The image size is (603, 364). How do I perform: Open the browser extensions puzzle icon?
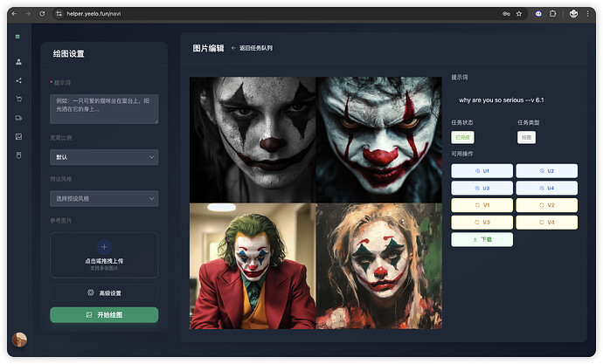(552, 14)
